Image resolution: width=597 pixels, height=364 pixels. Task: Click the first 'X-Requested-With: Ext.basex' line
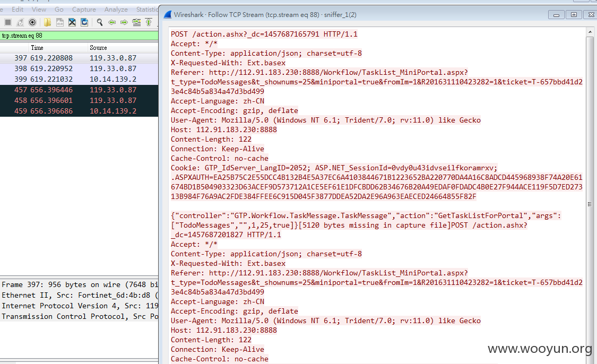(x=228, y=63)
